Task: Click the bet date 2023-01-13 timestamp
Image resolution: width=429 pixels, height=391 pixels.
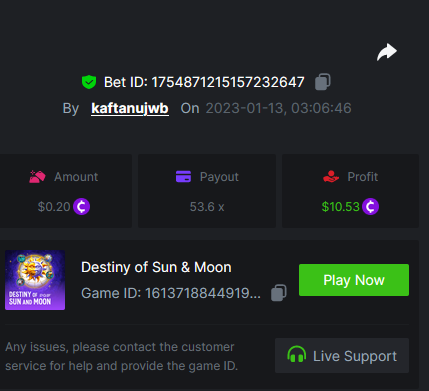Action: coord(278,108)
